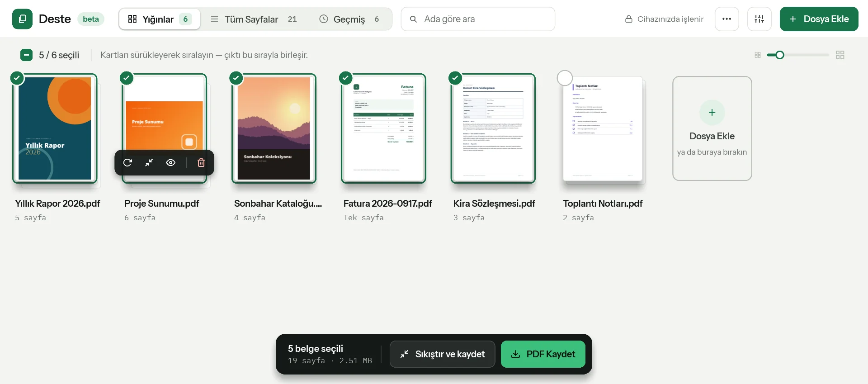Click the green Dosya Ekle button

point(819,19)
